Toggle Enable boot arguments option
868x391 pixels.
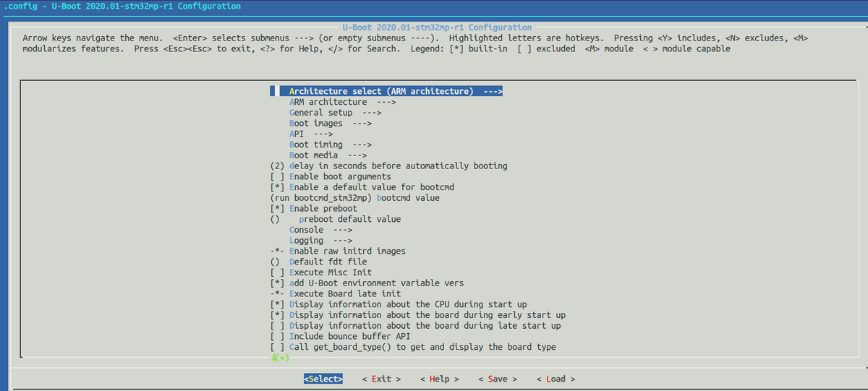pyautogui.click(x=331, y=176)
